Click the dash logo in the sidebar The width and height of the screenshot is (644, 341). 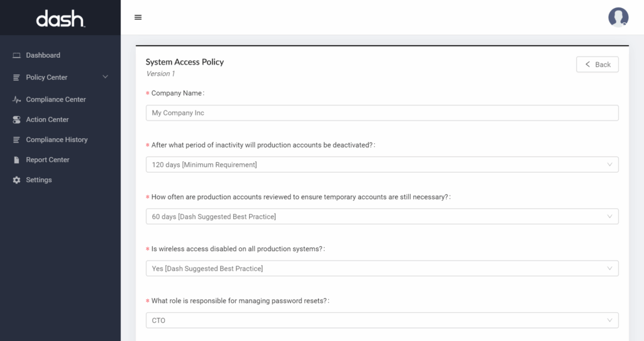point(60,19)
